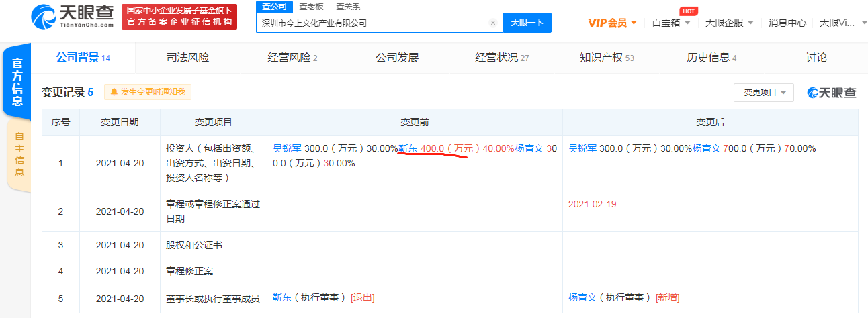
Task: Select the 经营风险 tab
Action: click(x=292, y=58)
